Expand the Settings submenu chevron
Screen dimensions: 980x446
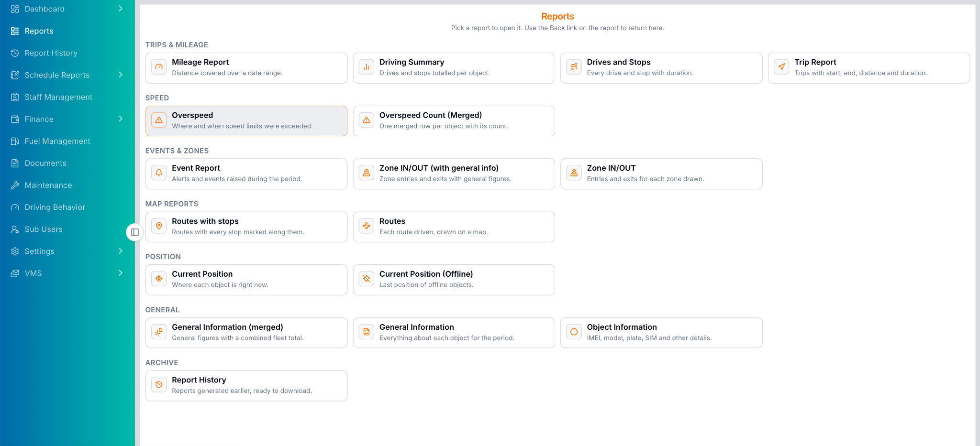[121, 251]
